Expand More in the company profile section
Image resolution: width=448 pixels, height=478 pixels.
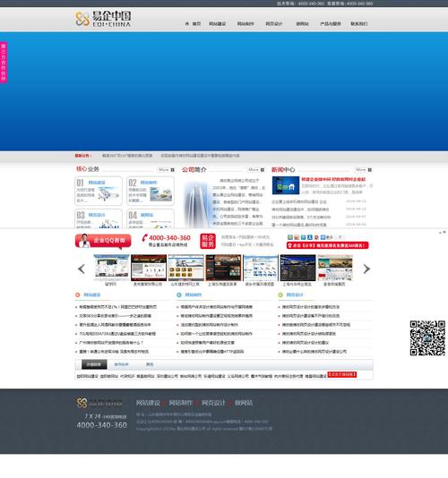pos(255,170)
